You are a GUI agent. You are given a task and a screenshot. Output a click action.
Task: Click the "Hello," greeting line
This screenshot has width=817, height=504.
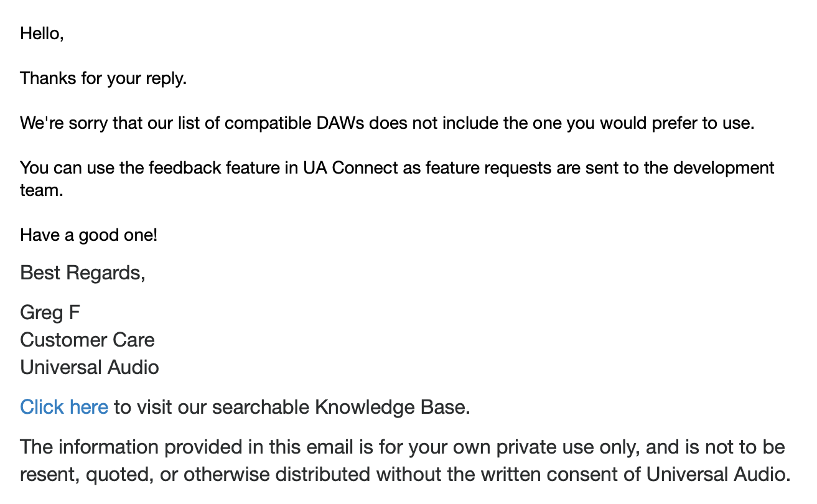click(42, 34)
